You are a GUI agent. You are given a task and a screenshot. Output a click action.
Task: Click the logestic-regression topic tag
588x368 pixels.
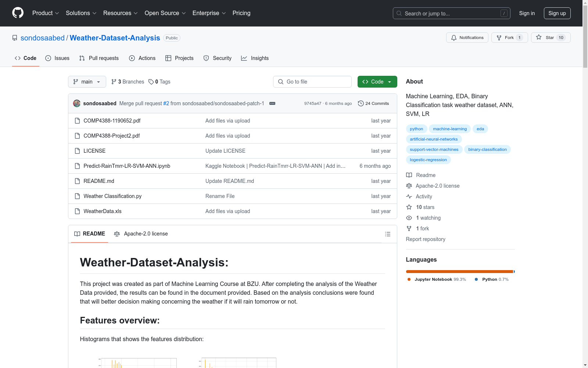(428, 160)
